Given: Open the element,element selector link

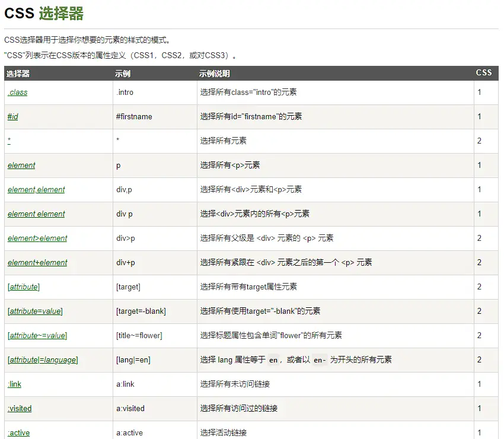Looking at the screenshot, I should click(x=36, y=190).
